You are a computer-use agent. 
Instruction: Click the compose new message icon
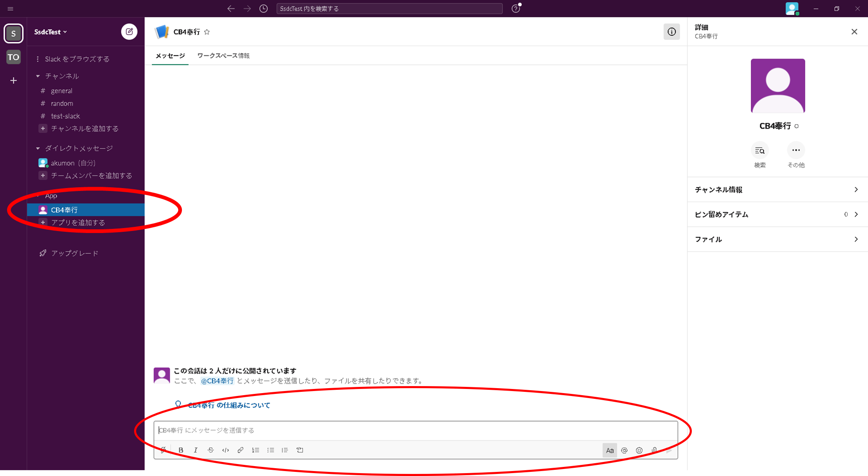coord(129,32)
